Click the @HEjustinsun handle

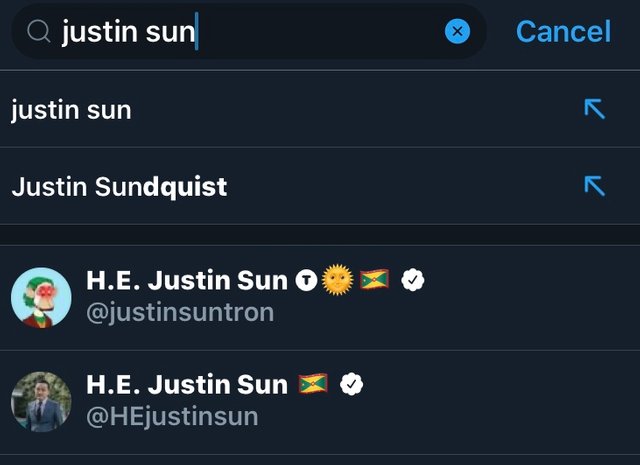point(172,417)
